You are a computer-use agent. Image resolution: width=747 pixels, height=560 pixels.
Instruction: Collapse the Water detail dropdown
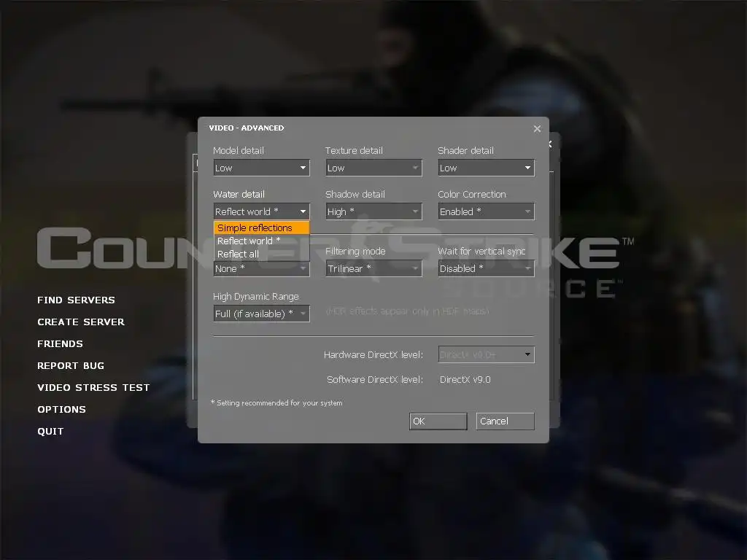click(x=261, y=211)
